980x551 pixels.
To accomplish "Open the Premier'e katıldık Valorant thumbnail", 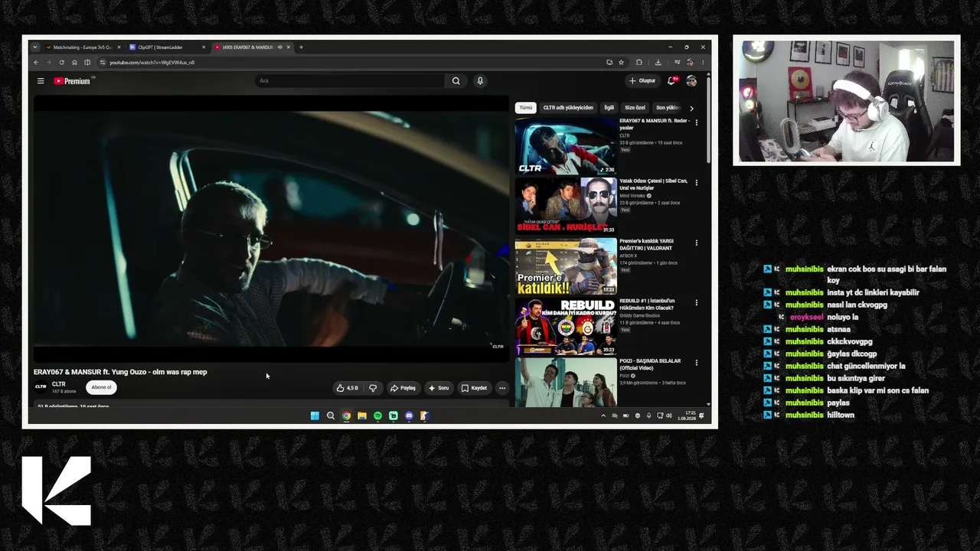I will 566,266.
